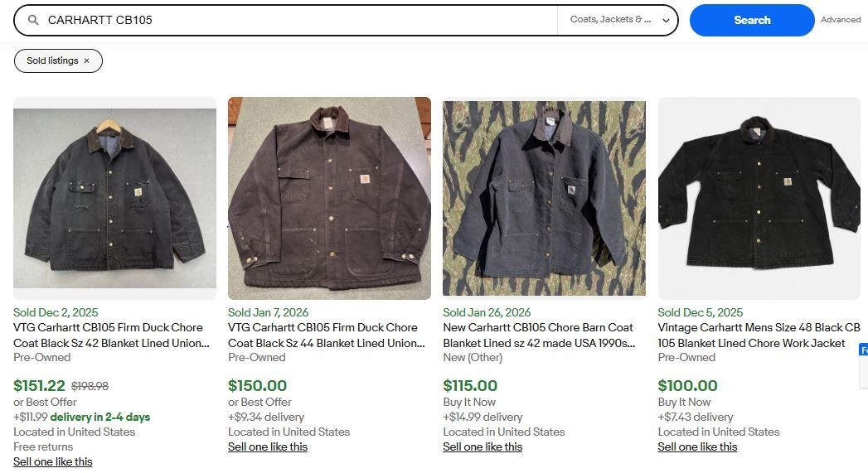This screenshot has width=868, height=473.
Task: Open the Coats, Jackets category dropdown
Action: point(618,20)
